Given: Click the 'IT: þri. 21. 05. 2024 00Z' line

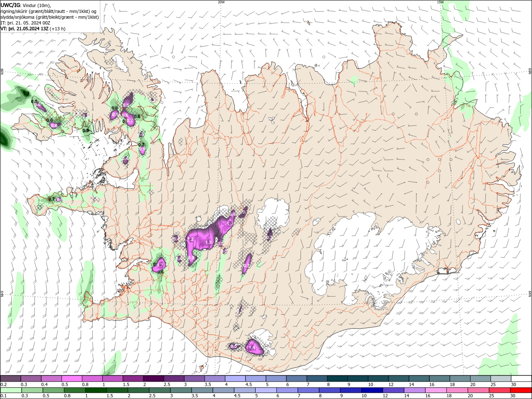Looking at the screenshot, I should pyautogui.click(x=25, y=23).
